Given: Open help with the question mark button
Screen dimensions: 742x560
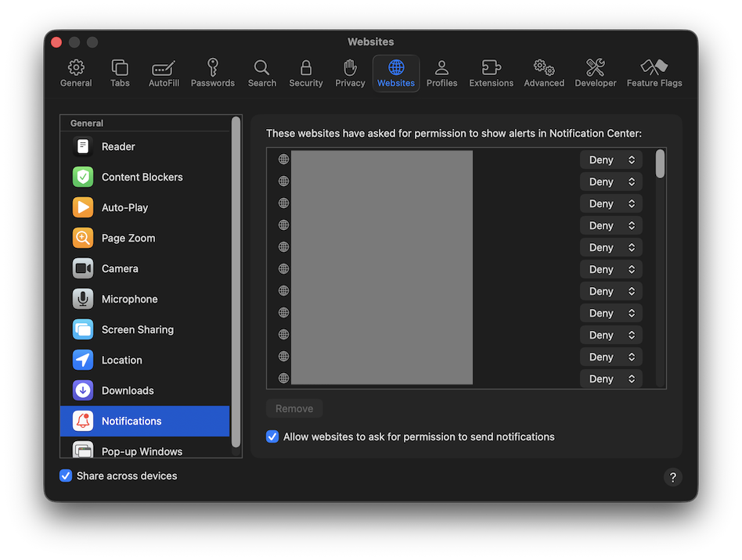Looking at the screenshot, I should 672,477.
